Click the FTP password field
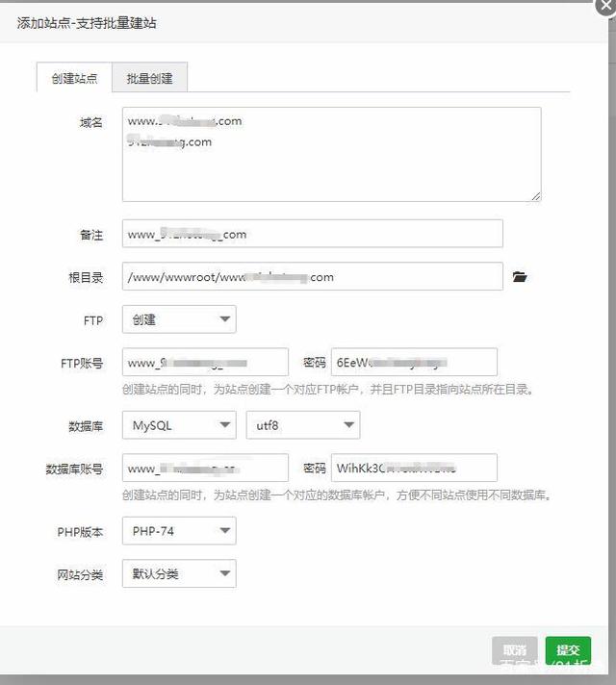The height and width of the screenshot is (685, 616). (x=414, y=362)
